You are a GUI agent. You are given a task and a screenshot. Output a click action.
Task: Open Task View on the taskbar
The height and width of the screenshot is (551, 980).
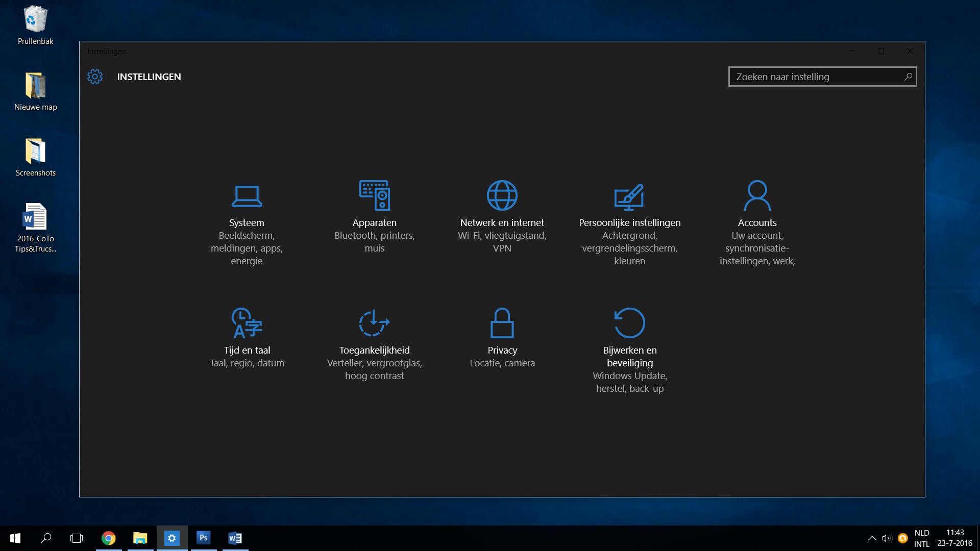77,538
